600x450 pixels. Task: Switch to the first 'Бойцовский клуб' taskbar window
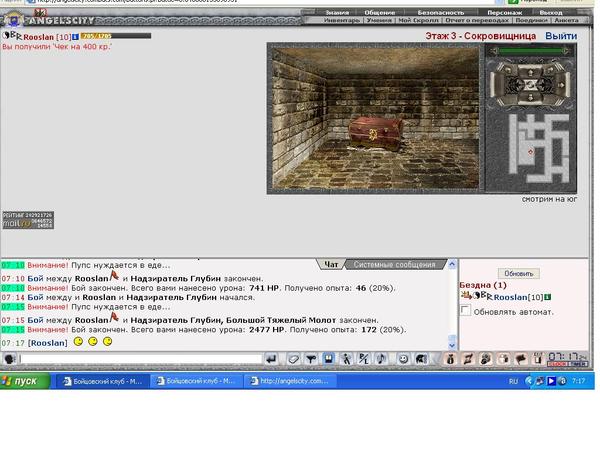[103, 381]
